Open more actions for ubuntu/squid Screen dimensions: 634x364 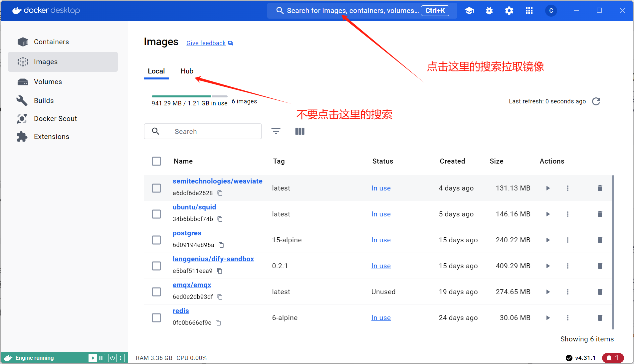point(568,214)
